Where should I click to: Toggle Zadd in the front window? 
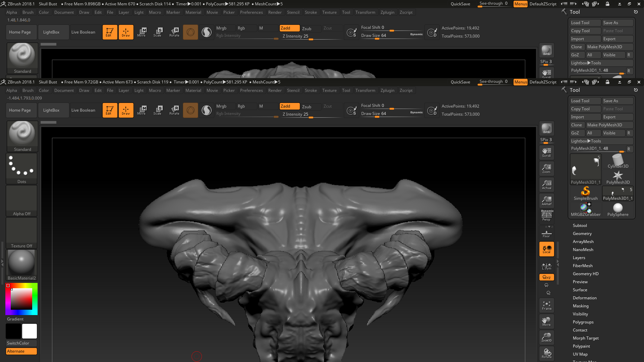pyautogui.click(x=290, y=106)
